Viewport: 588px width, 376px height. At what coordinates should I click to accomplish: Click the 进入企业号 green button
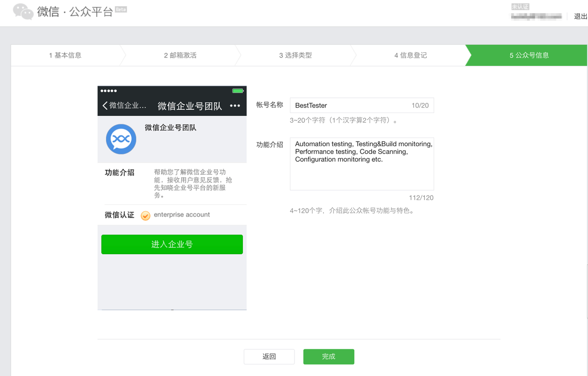pyautogui.click(x=172, y=245)
